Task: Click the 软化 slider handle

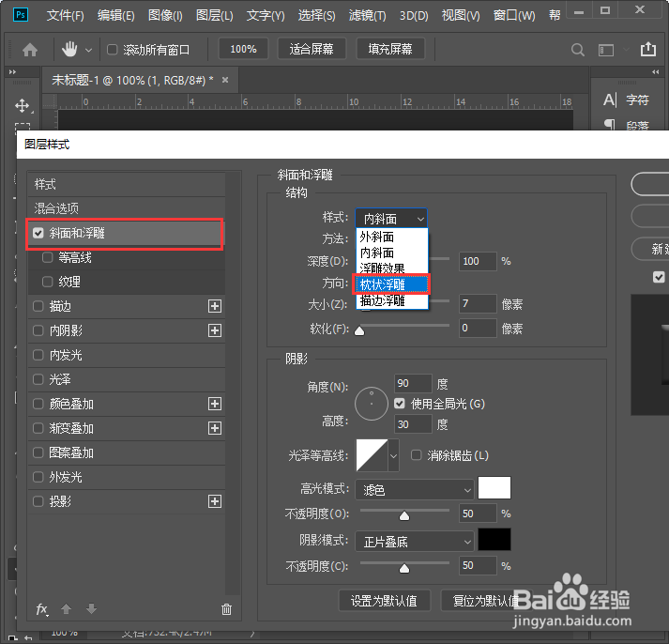Action: pyautogui.click(x=359, y=330)
